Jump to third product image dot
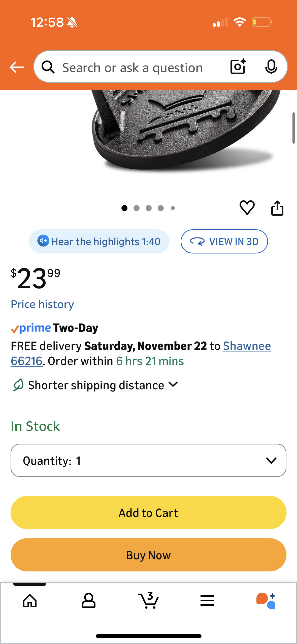Screen dimensions: 297x644 pos(149,208)
